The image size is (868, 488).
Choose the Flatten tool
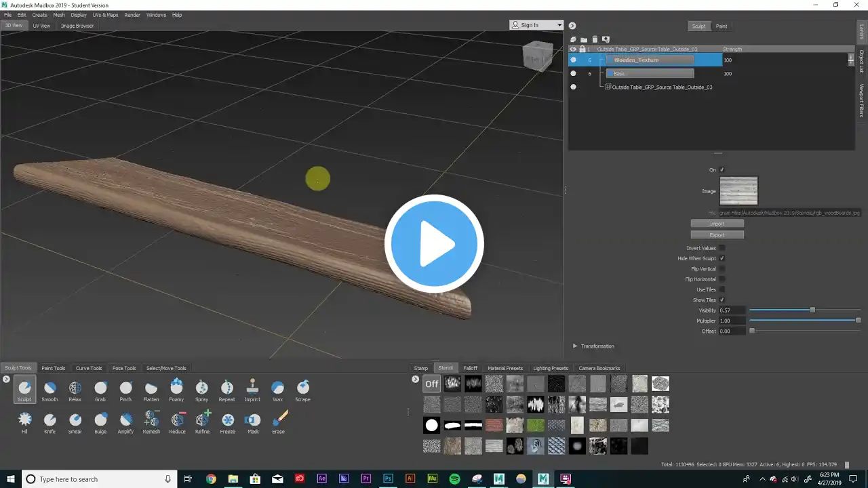click(x=151, y=391)
